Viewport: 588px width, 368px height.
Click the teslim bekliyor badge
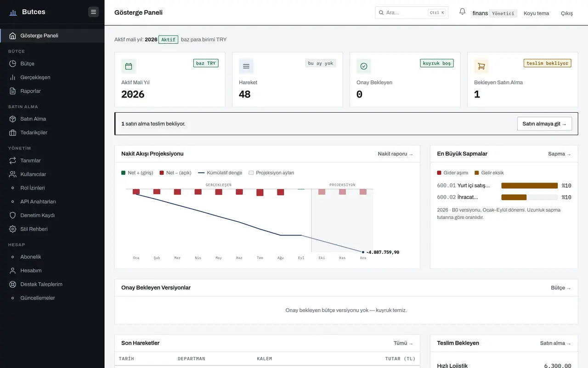pos(548,63)
